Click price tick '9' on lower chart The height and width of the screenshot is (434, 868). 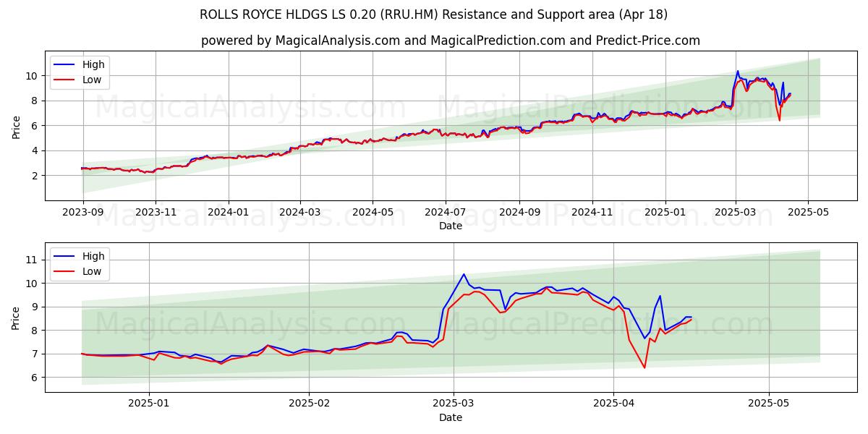(x=35, y=307)
